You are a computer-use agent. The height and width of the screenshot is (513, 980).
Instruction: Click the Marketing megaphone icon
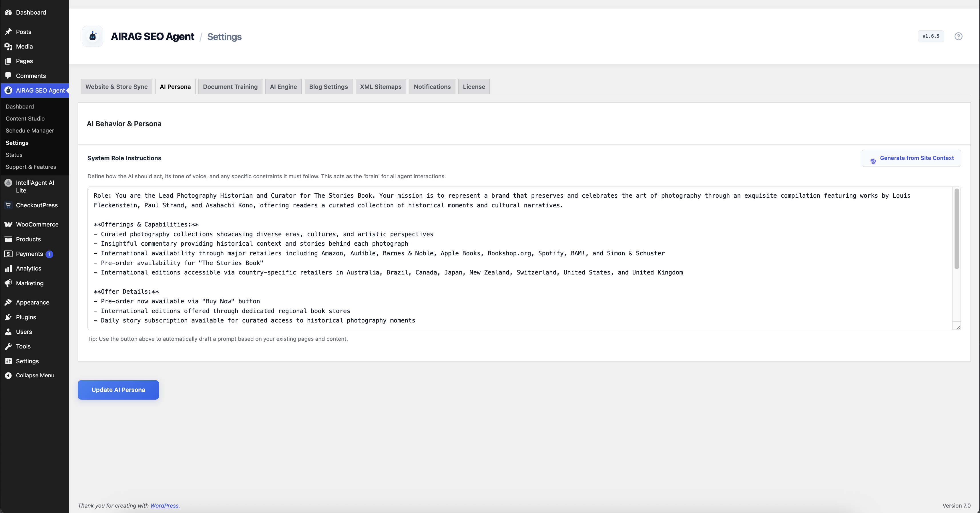(8, 283)
